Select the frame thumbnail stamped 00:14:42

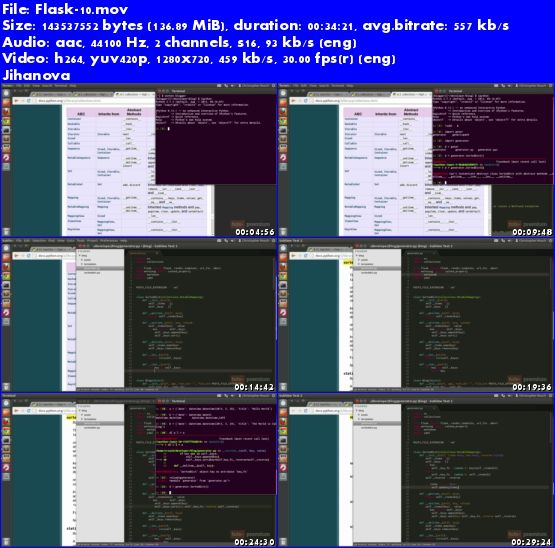coord(139,315)
